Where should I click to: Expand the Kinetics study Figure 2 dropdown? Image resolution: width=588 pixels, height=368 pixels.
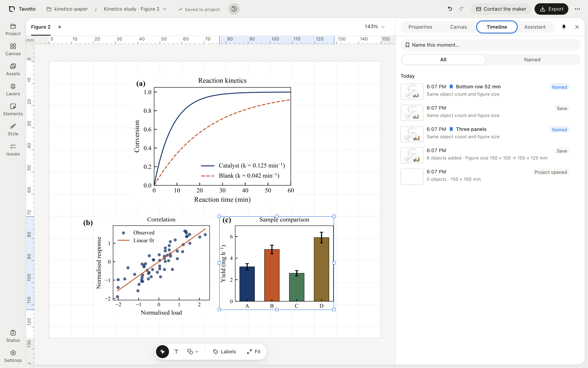(135, 9)
